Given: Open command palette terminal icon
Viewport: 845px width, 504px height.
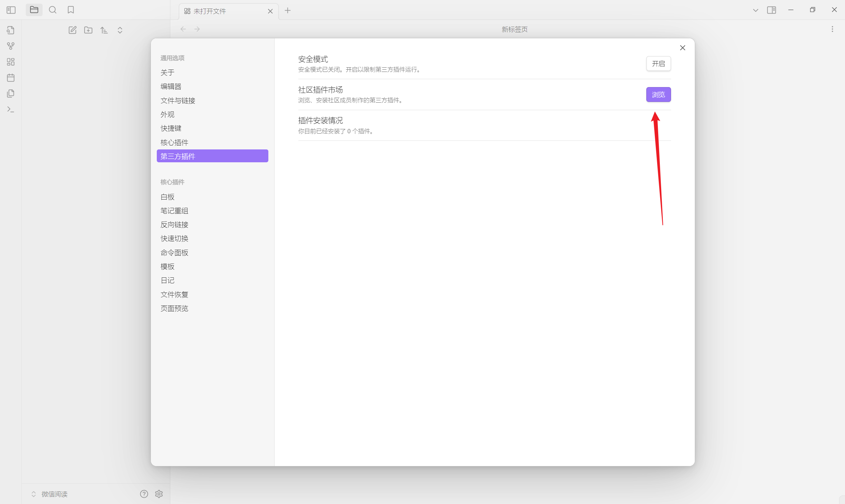Looking at the screenshot, I should coord(11,110).
